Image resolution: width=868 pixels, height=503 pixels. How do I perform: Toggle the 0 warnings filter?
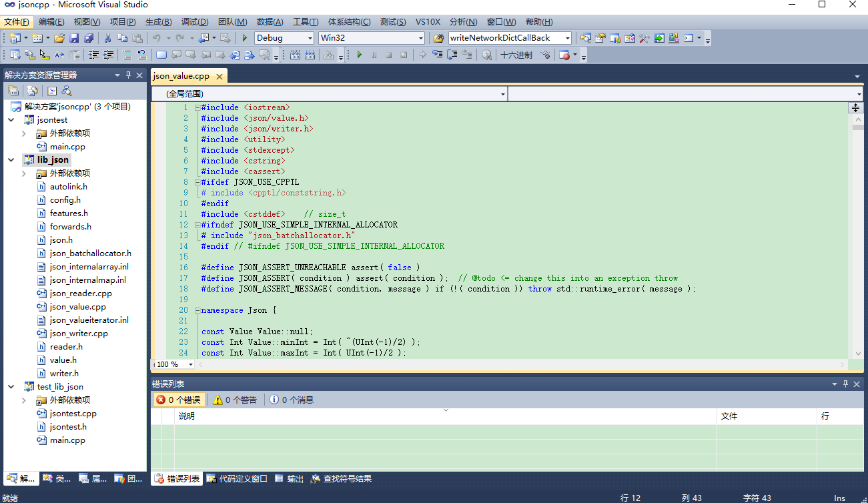coord(235,400)
